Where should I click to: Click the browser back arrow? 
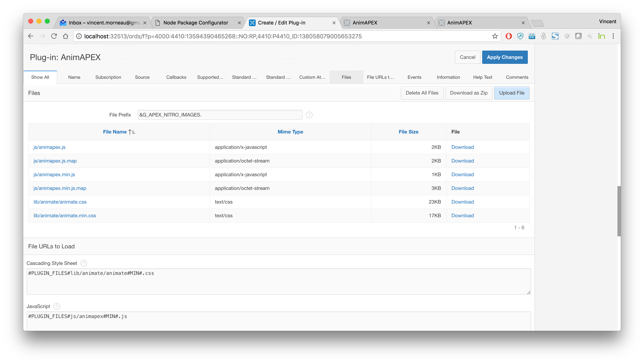(x=31, y=36)
